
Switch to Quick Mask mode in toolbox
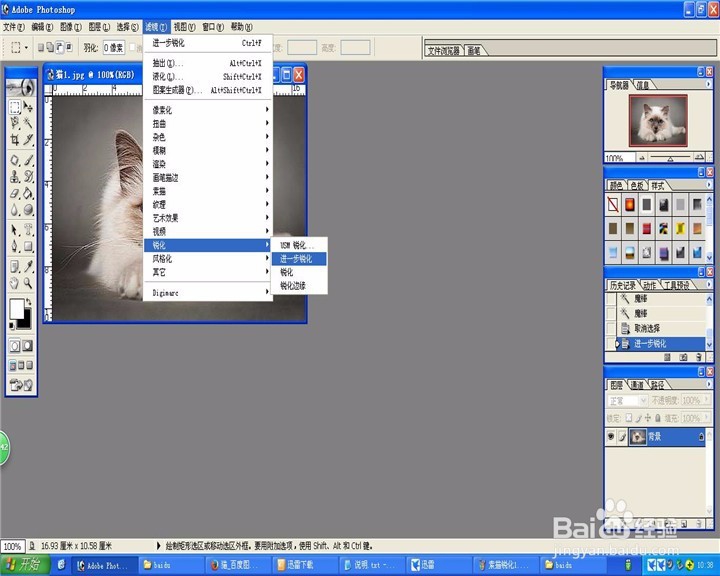click(28, 345)
